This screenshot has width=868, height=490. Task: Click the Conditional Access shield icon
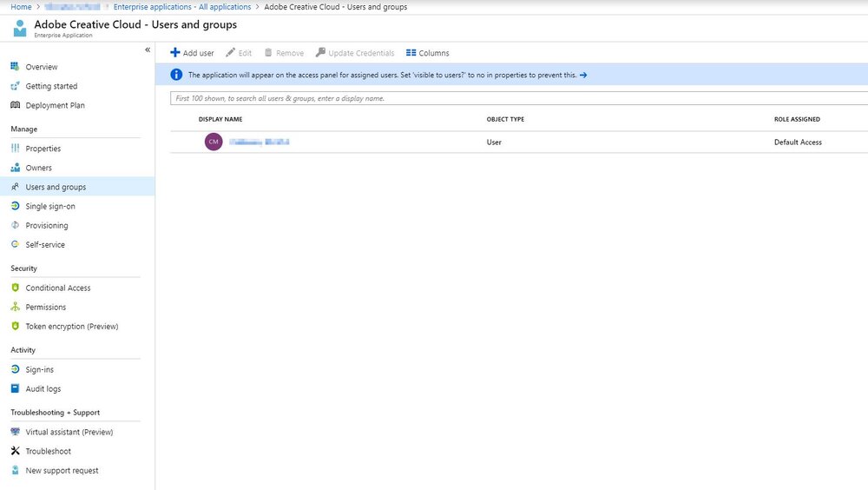tap(15, 288)
